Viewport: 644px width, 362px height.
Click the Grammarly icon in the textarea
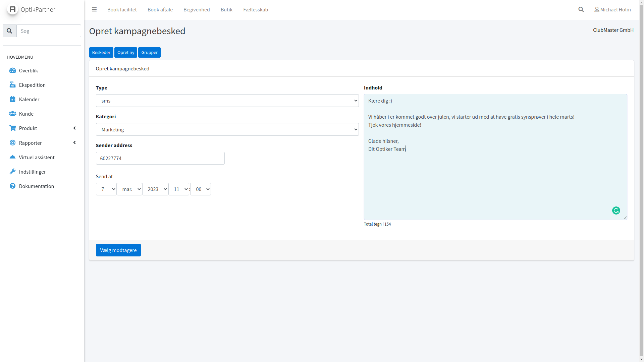tap(616, 210)
